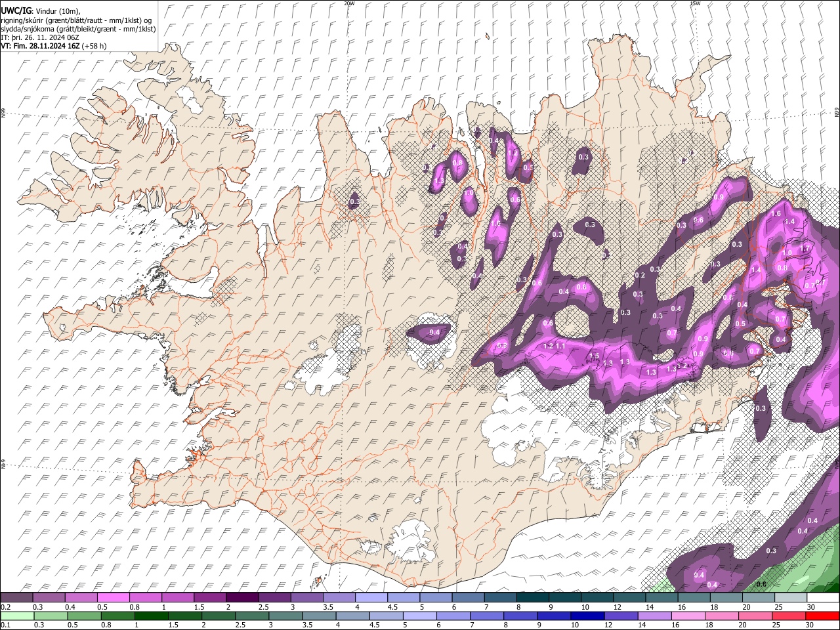Image resolution: width=840 pixels, height=630 pixels.
Task: Click the 0.2 label under the upper legend
Action: pyautogui.click(x=5, y=607)
